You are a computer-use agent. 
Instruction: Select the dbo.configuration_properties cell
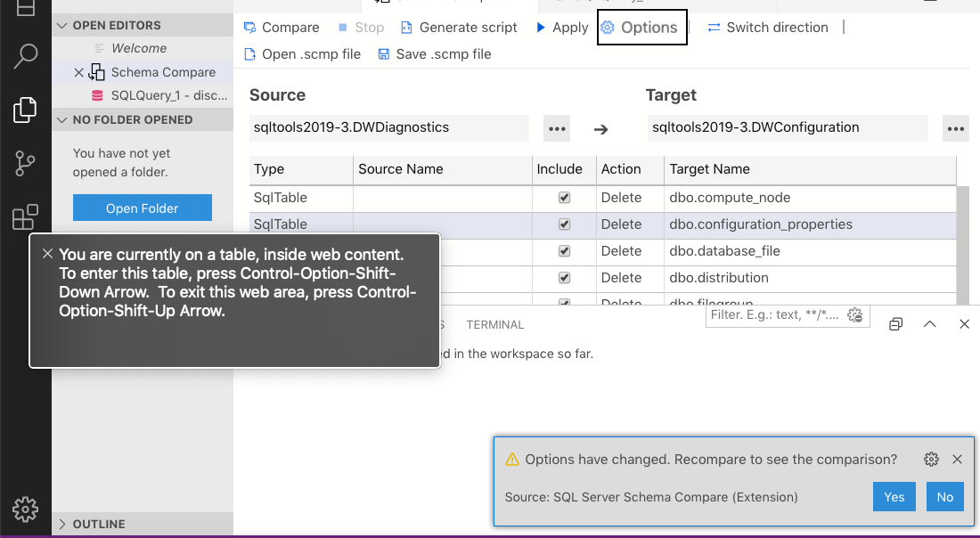point(810,224)
